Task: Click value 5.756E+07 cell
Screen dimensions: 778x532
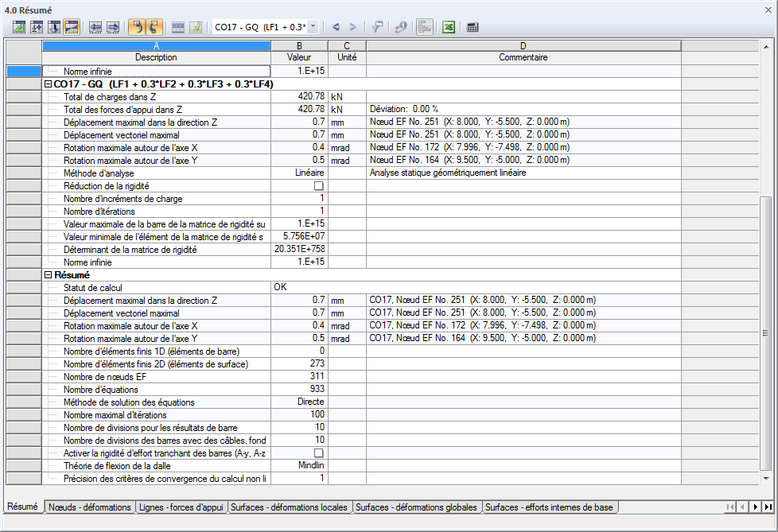Action: (x=300, y=236)
